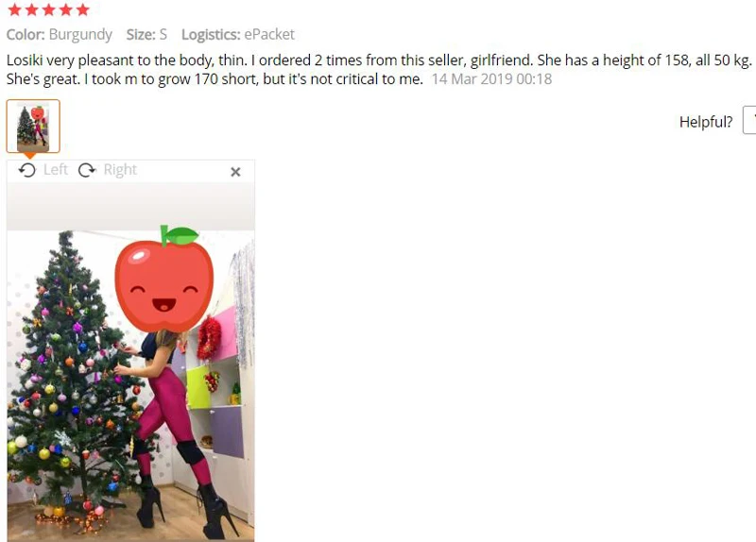Image resolution: width=756 pixels, height=542 pixels.
Task: Click the 'Color: Burgundy' attribute text
Action: pyautogui.click(x=59, y=35)
